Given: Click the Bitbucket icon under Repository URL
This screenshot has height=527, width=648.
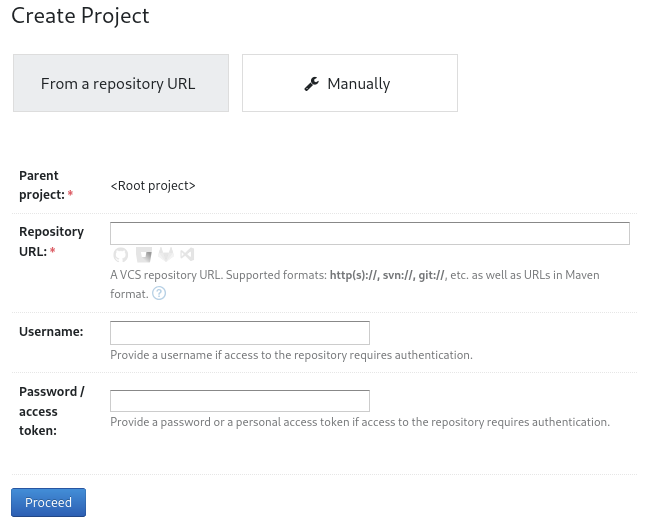Looking at the screenshot, I should point(144,255).
